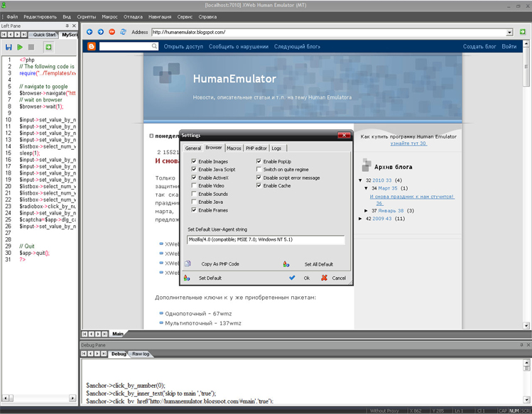532x414 pixels.
Task: Uncheck Enable Java Script option
Action: 194,170
